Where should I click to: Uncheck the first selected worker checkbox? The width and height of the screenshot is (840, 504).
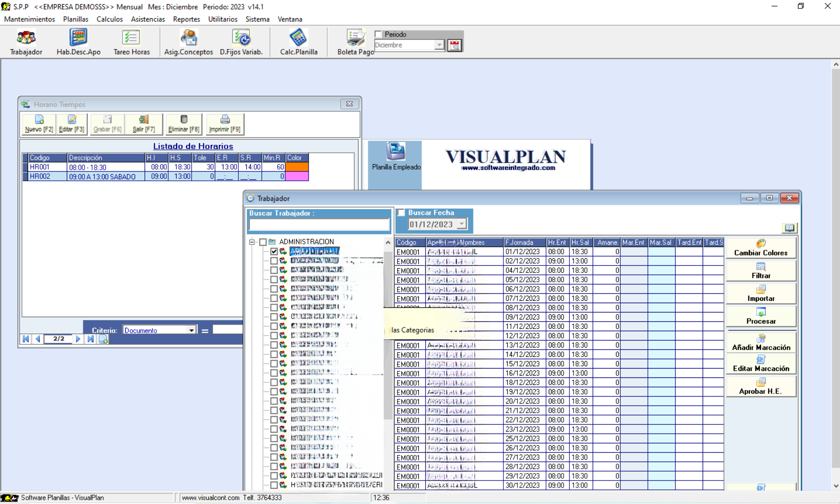[274, 251]
